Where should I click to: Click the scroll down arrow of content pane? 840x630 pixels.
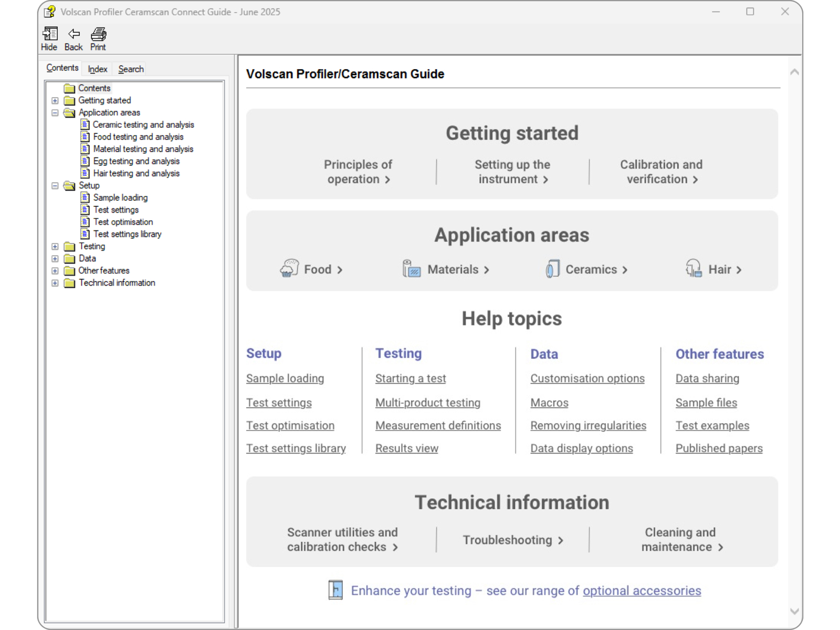(794, 611)
